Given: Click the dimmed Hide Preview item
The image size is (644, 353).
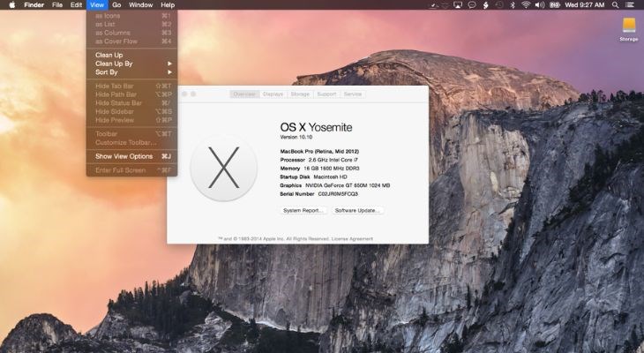Looking at the screenshot, I should pos(131,120).
